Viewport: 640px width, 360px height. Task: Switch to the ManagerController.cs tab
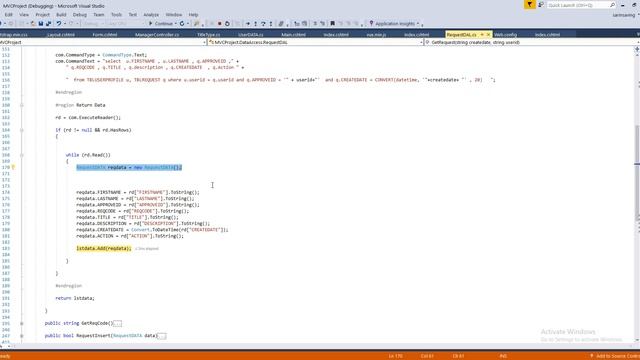(157, 35)
